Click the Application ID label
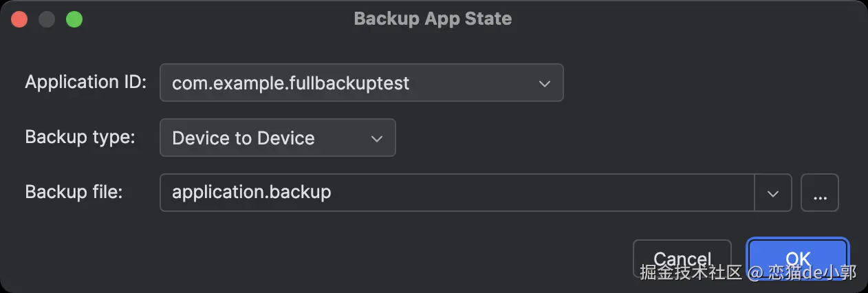 tap(86, 83)
